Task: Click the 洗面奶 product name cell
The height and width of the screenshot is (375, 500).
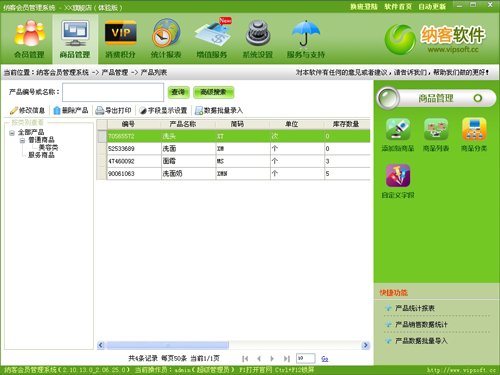Action: tap(189, 174)
